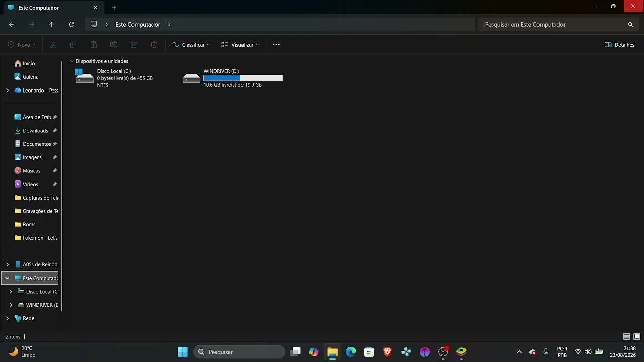Click the POR PTB language indicator
Viewport: 644px width, 362px height.
point(562,352)
